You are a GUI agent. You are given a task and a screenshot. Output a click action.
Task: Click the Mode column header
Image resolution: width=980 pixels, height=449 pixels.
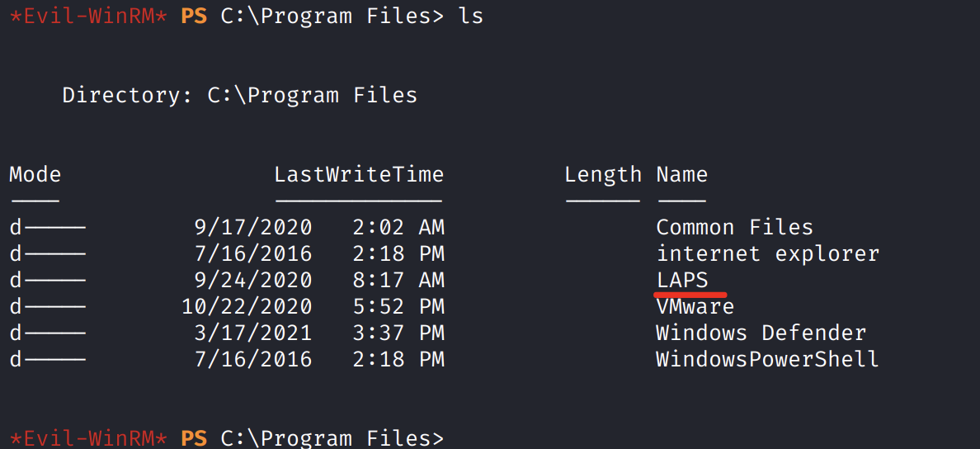coord(35,174)
